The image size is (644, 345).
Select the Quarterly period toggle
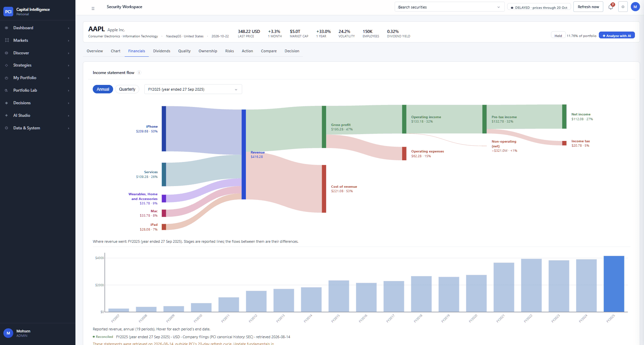(127, 89)
